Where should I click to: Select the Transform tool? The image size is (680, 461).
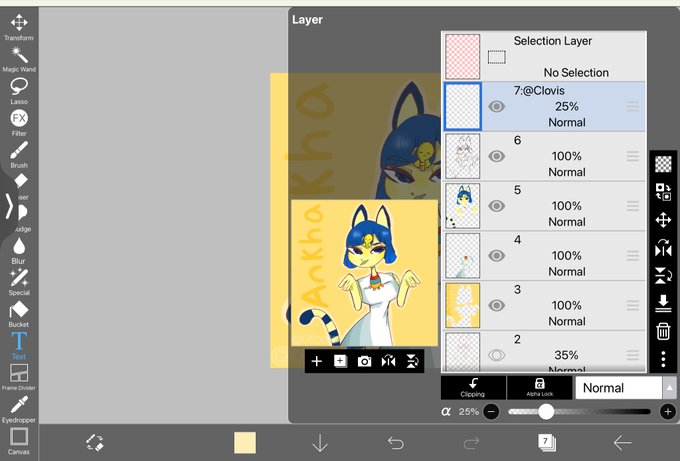pos(19,27)
